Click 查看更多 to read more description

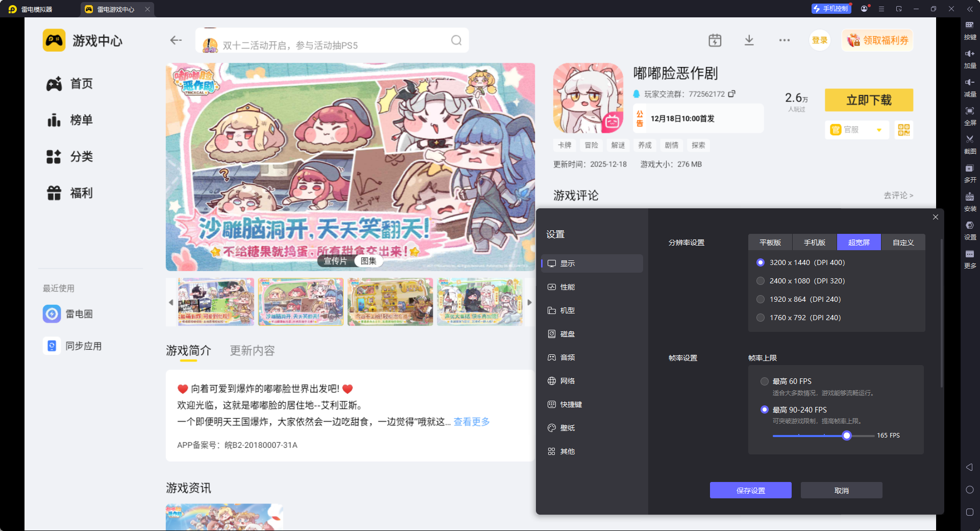[x=471, y=422]
